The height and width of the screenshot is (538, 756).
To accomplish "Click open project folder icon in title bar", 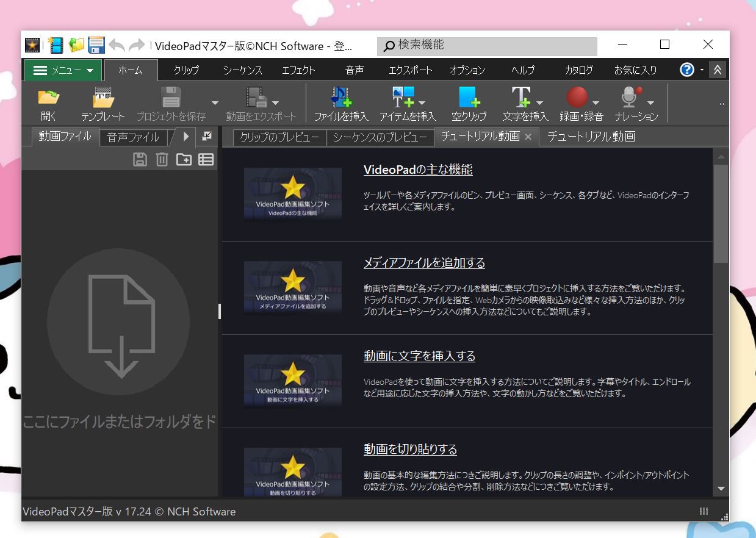I will coord(76,45).
